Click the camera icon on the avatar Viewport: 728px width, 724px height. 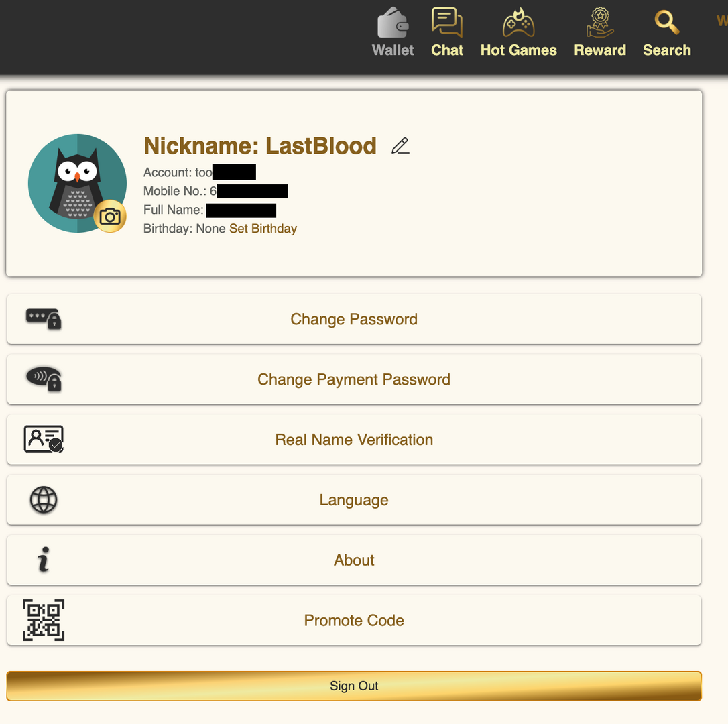[110, 216]
